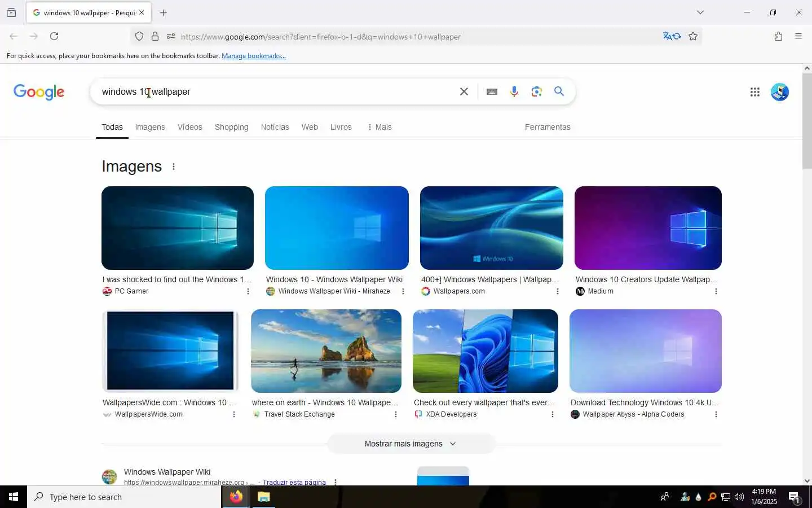Click the translate page icon
Image resolution: width=812 pixels, height=508 pixels.
coord(672,36)
